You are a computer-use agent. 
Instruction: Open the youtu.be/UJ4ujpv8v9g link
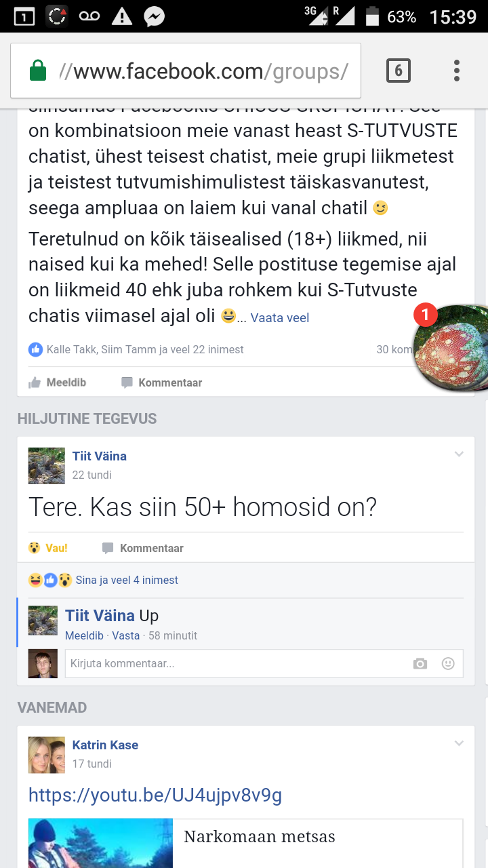(155, 795)
